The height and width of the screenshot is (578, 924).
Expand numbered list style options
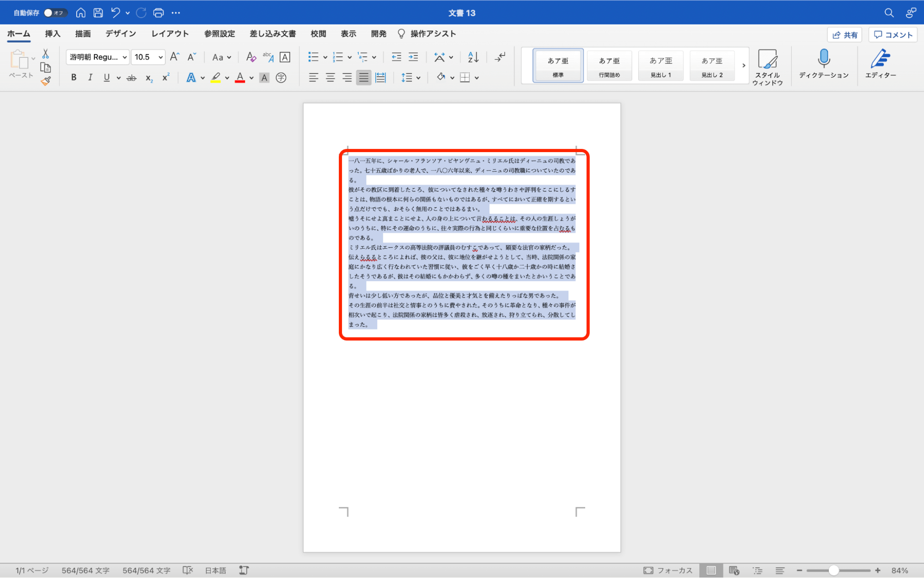pos(349,57)
